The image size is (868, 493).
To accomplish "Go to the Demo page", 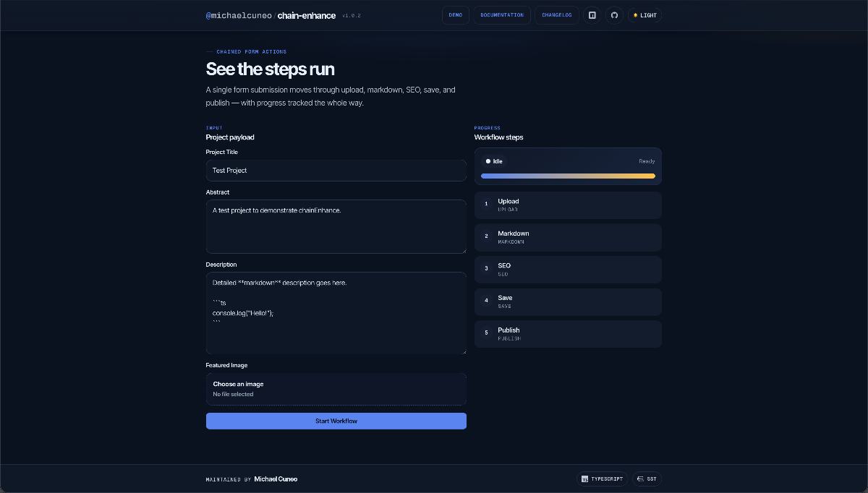I will pyautogui.click(x=456, y=15).
